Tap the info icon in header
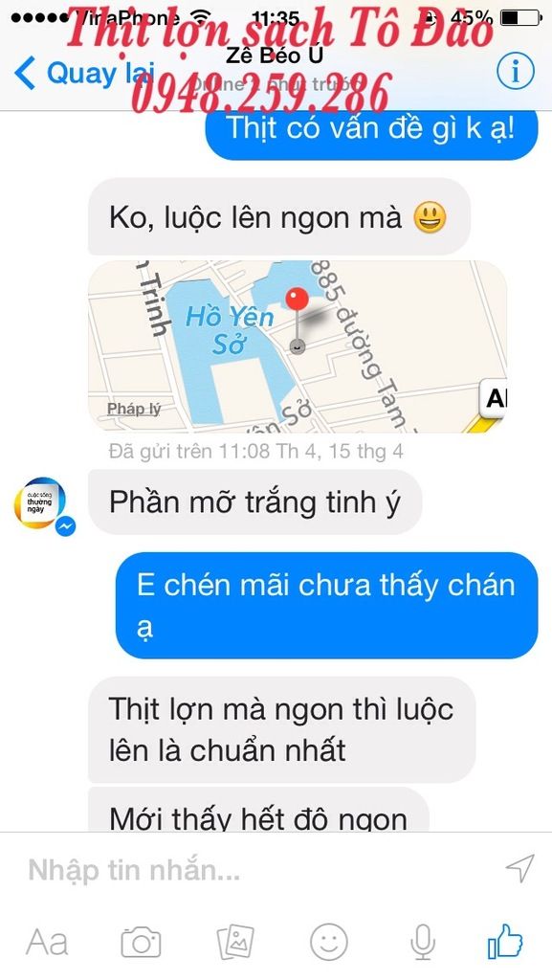The width and height of the screenshot is (552, 980). (x=515, y=72)
